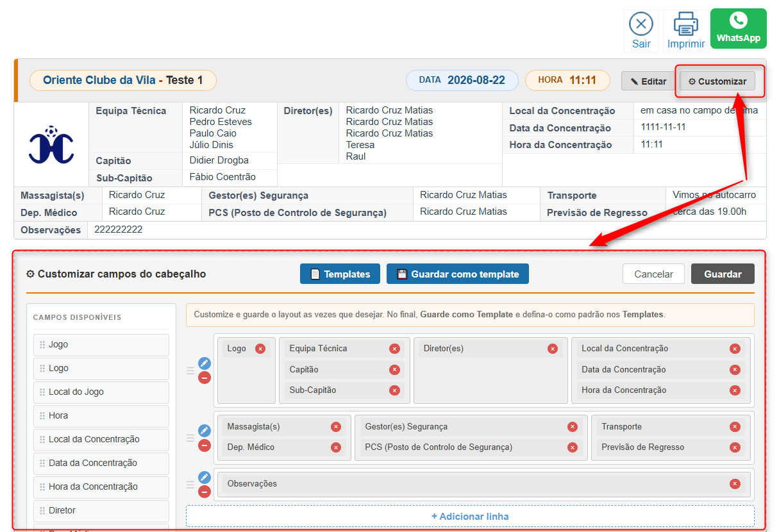
Task: Open the Editar button
Action: 648,81
